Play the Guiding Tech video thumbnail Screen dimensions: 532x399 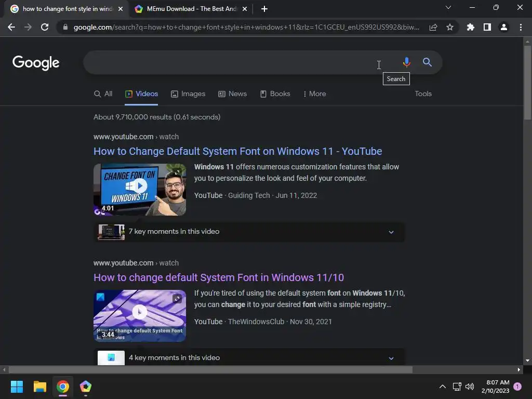(140, 189)
